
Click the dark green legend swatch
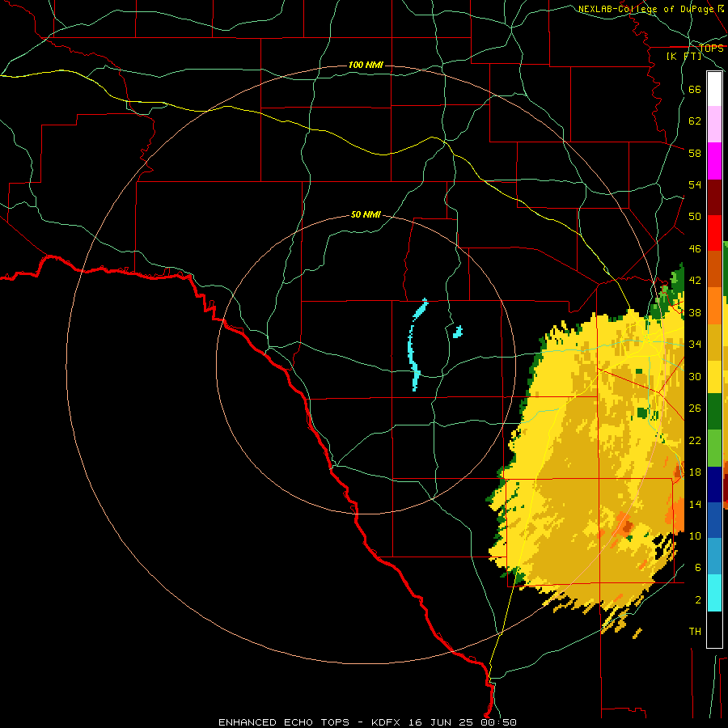(x=714, y=412)
